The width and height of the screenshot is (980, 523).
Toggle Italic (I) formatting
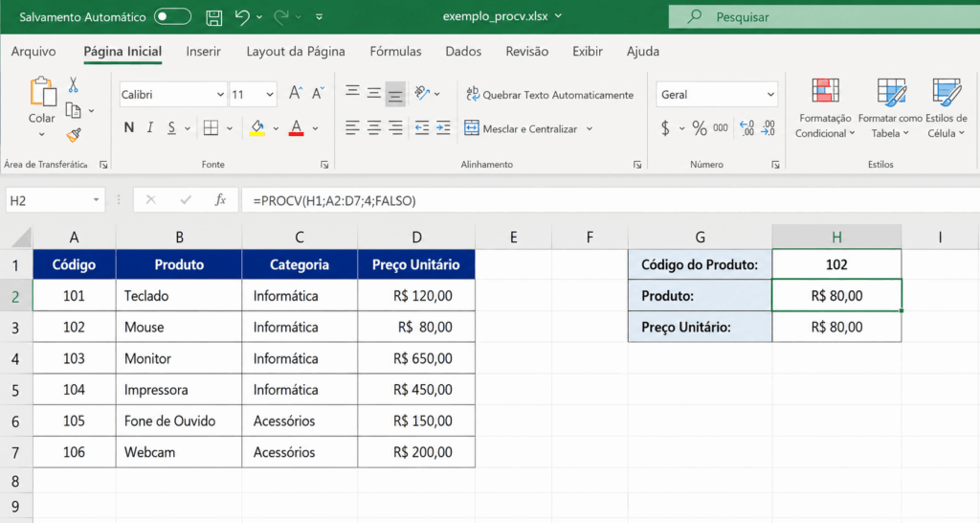tap(150, 128)
